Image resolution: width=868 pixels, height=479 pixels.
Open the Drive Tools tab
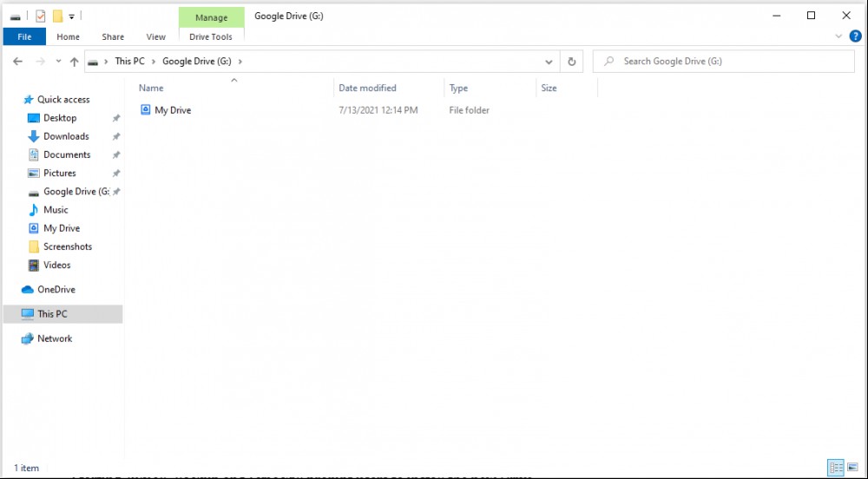[x=211, y=36]
